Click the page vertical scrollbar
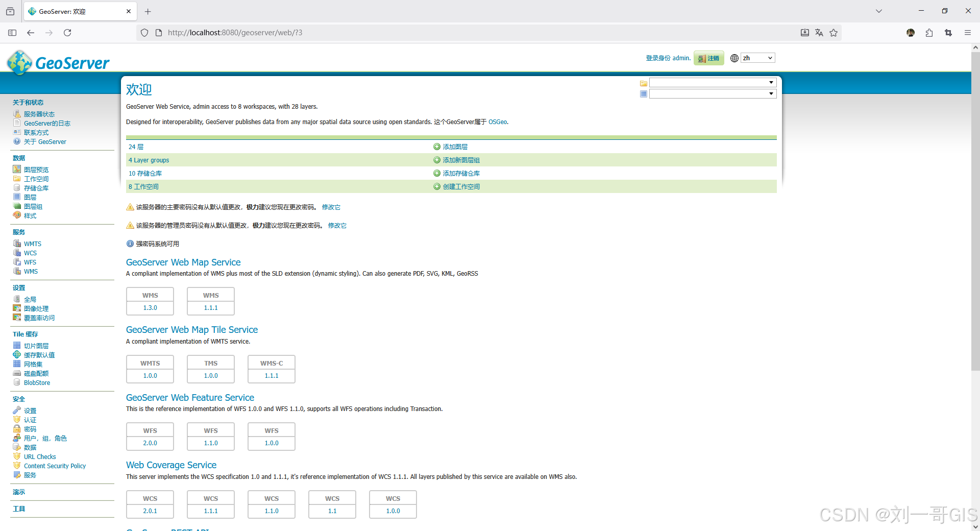Screen dimensions: 980x531 click(975, 210)
